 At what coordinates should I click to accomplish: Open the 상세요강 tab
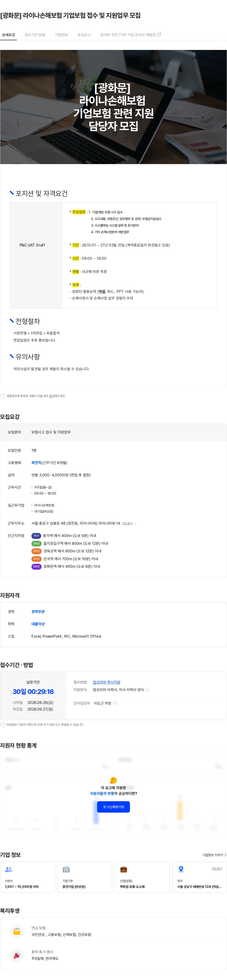[8, 35]
